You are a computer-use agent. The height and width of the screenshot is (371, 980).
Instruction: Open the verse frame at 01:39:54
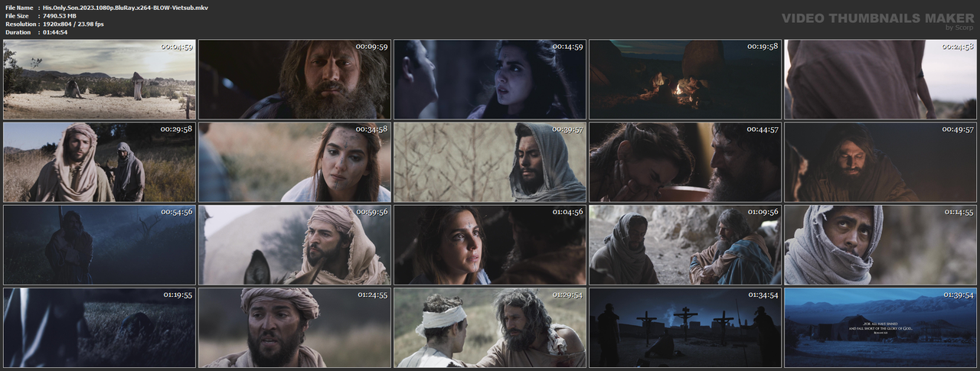point(880,327)
